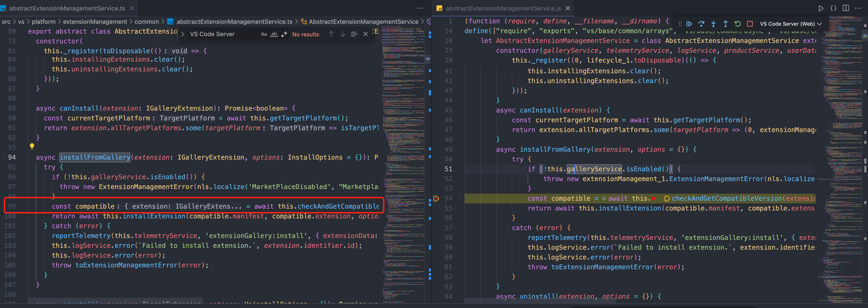This screenshot has width=868, height=308.
Task: Stop the debugger with the red square
Action: (x=750, y=24)
